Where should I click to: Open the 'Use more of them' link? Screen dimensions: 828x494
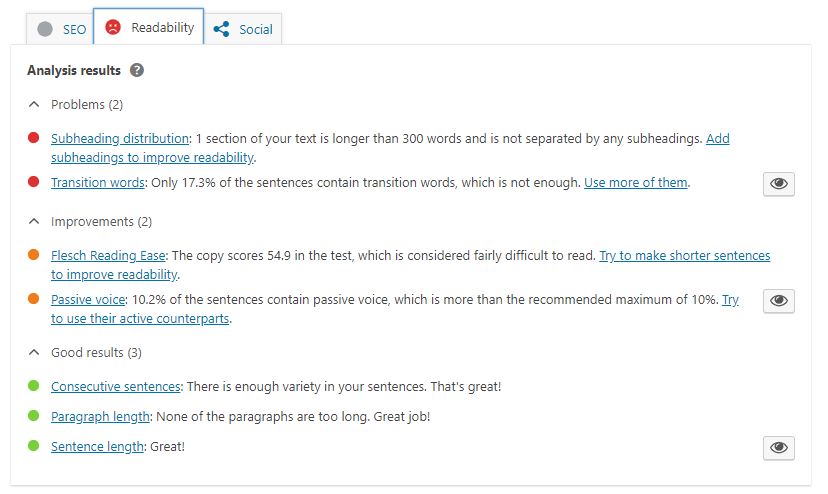point(636,182)
